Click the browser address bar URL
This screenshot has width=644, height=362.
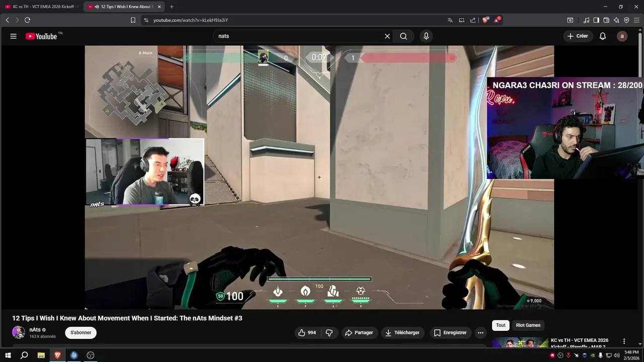(x=191, y=20)
